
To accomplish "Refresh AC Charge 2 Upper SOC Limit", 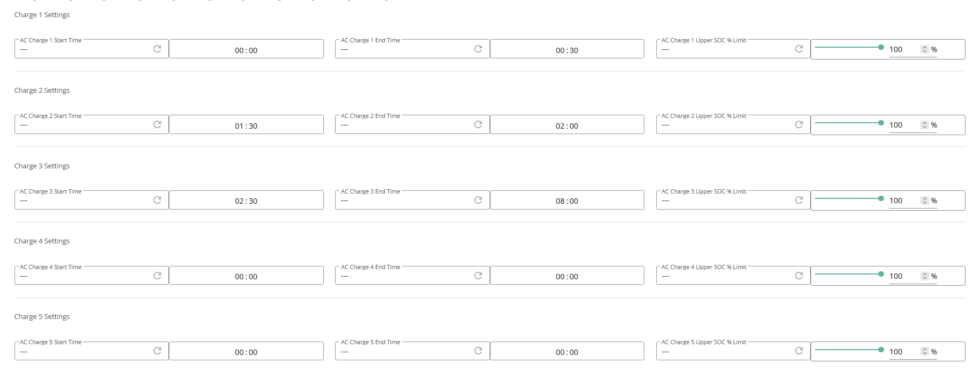I will [799, 124].
